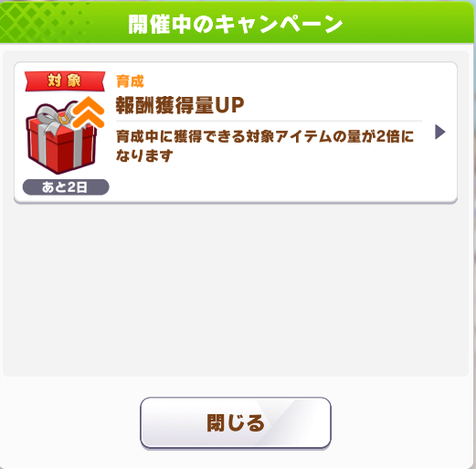Click the orange double up-arrow icon
This screenshot has height=469, width=476.
coord(89,112)
